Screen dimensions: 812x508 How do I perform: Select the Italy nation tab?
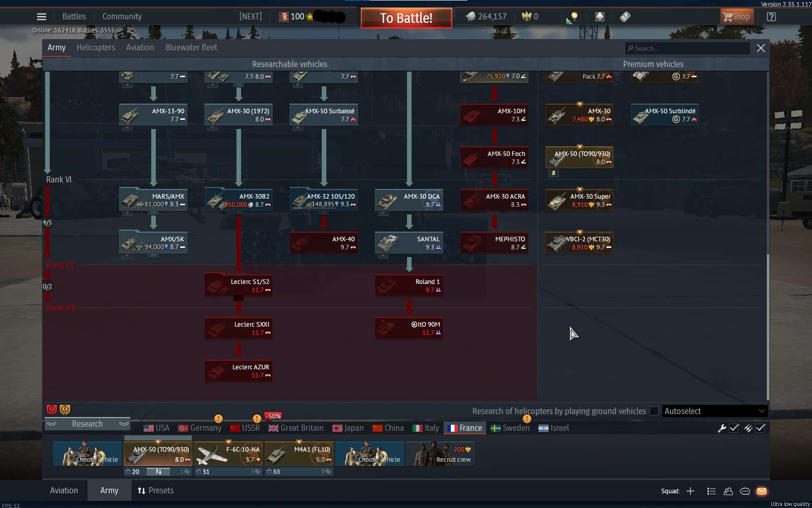426,428
